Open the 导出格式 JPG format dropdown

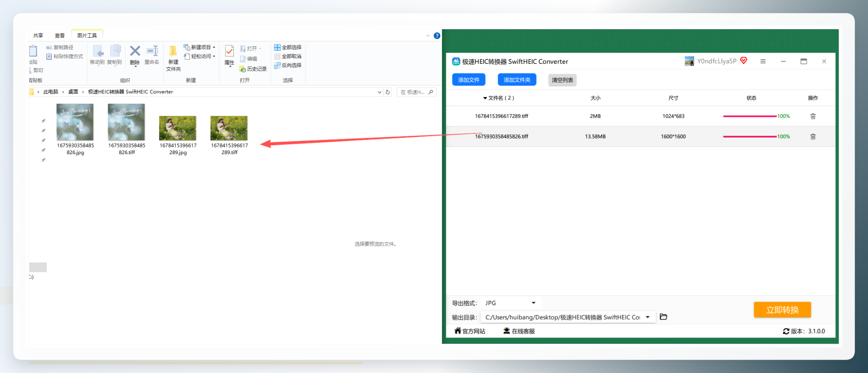pyautogui.click(x=510, y=303)
